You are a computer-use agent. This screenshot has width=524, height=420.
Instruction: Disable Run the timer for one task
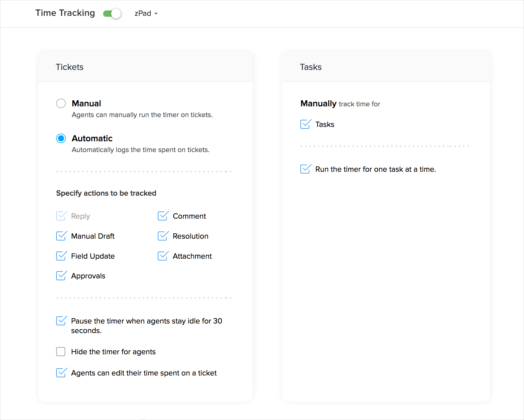tap(305, 169)
